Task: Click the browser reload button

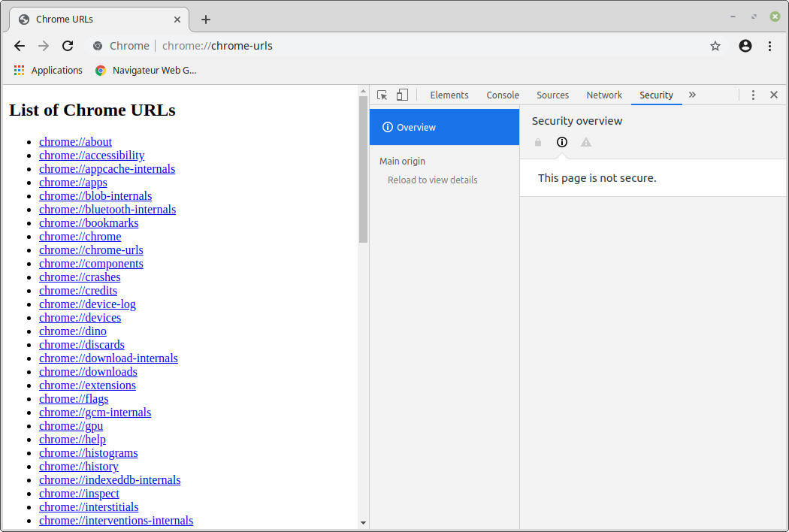Action: (68, 46)
